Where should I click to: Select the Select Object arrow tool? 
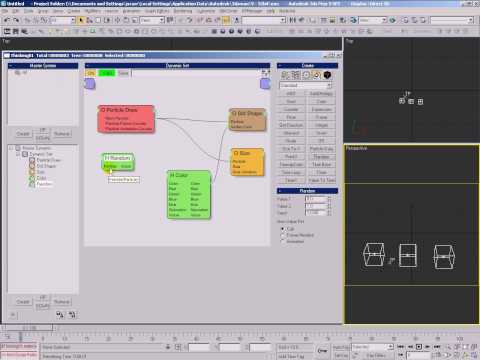click(81, 20)
